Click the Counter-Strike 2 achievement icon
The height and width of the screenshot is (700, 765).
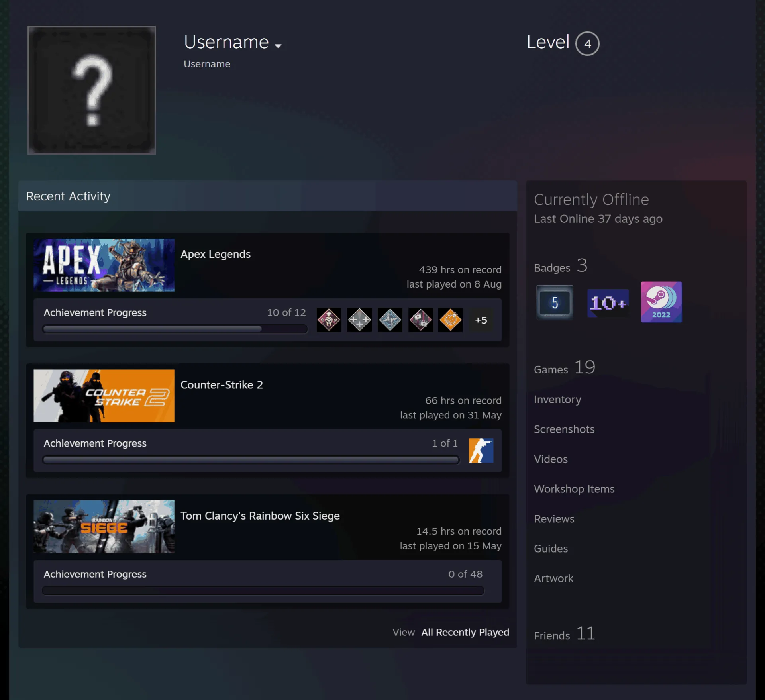(481, 451)
